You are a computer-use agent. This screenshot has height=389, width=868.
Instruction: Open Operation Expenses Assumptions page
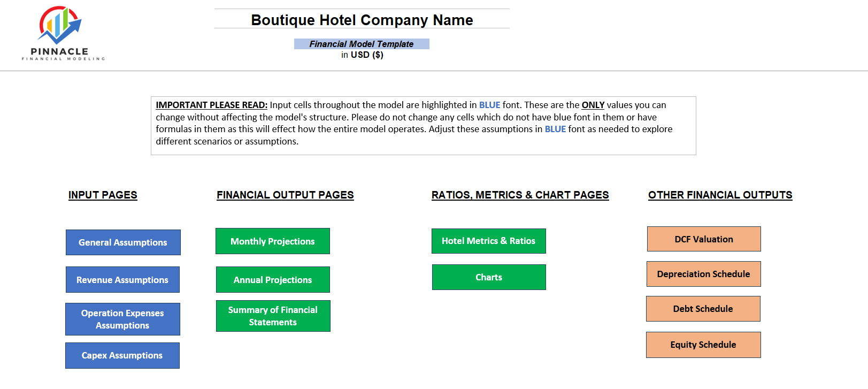122,319
